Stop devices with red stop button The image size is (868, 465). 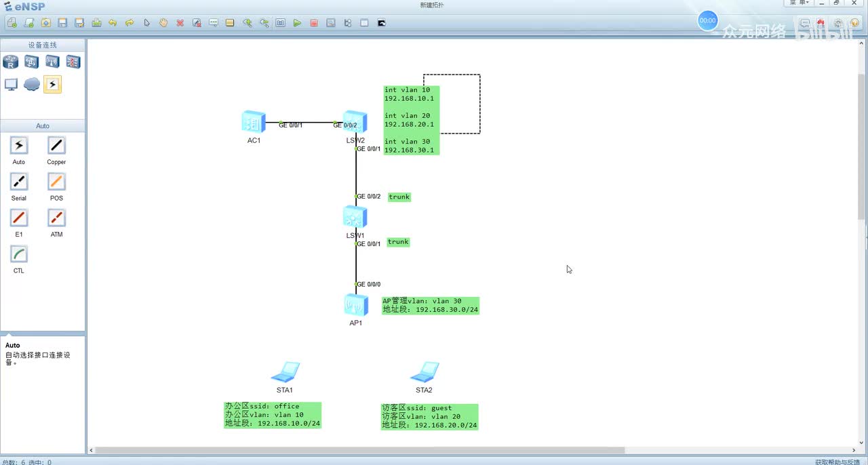(314, 22)
